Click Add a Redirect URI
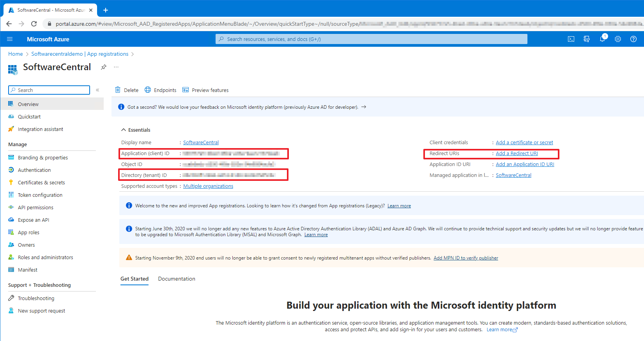 517,153
